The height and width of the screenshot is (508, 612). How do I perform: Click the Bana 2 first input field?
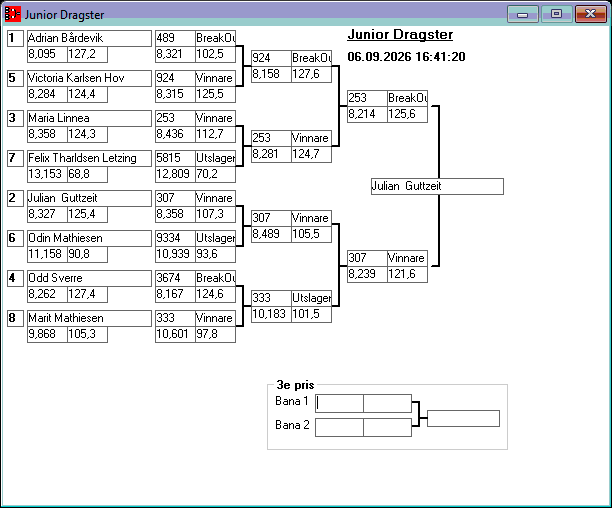click(339, 427)
